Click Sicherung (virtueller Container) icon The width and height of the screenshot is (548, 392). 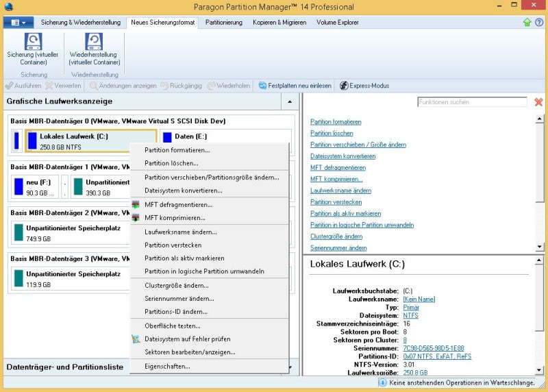click(33, 41)
